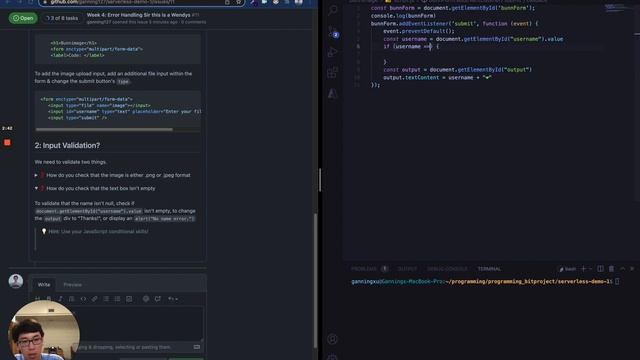Expand 'check that the image is .png' hint
The image size is (640, 360).
coord(113,175)
